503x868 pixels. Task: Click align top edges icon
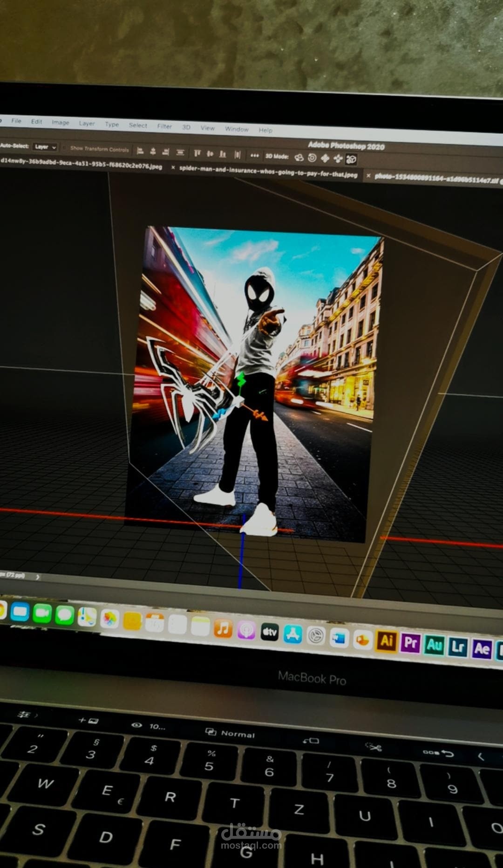click(x=197, y=153)
